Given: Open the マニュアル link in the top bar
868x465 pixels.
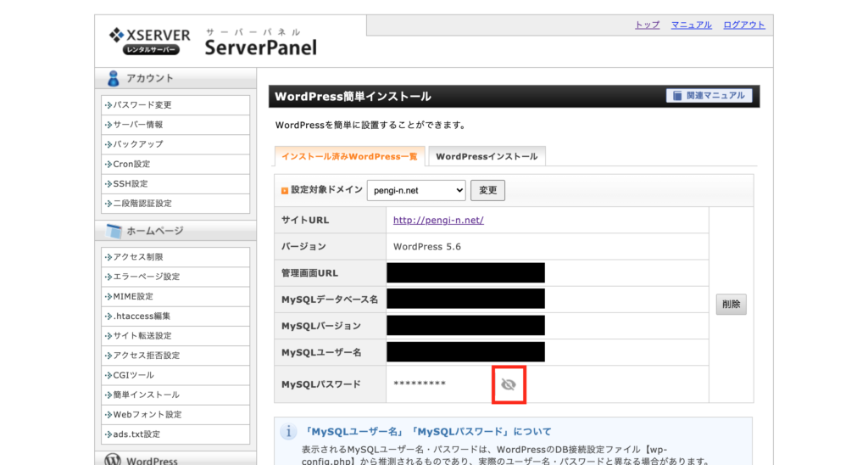Looking at the screenshot, I should [x=692, y=25].
